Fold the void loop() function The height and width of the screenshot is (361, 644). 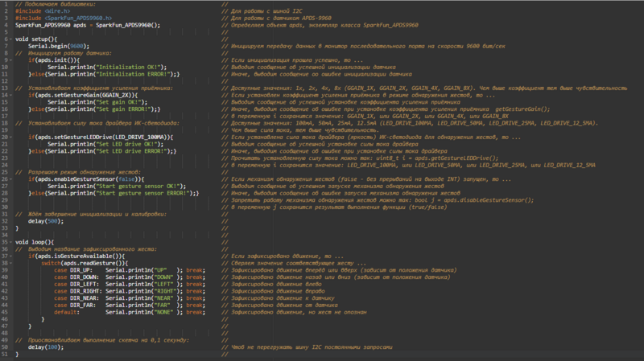pyautogui.click(x=10, y=243)
